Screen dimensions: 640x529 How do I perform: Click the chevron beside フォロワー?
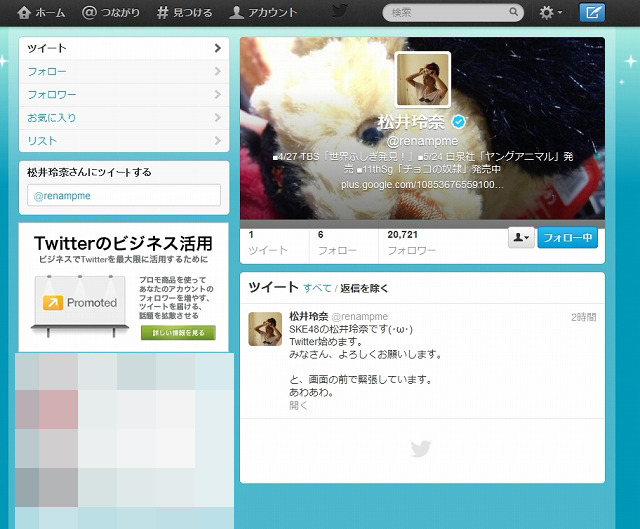pos(218,95)
